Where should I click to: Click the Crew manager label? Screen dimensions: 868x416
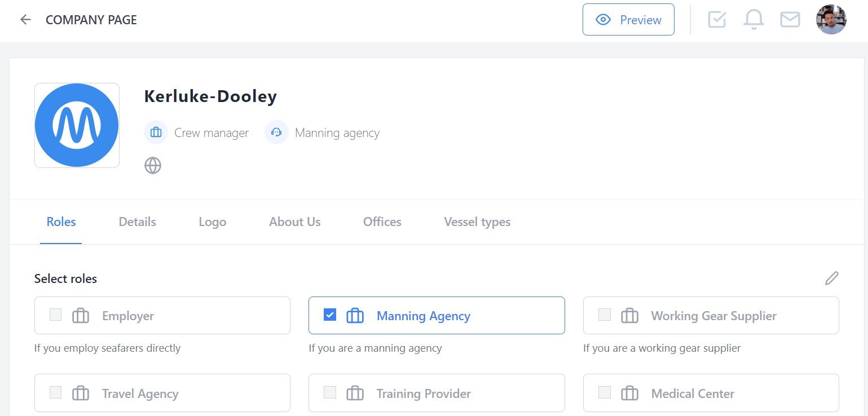[212, 133]
